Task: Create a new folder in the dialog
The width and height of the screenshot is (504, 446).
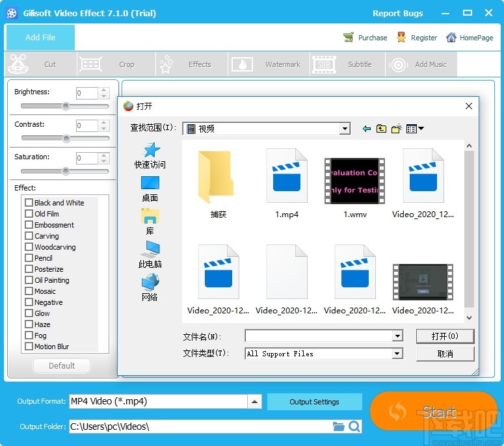Action: click(x=396, y=129)
